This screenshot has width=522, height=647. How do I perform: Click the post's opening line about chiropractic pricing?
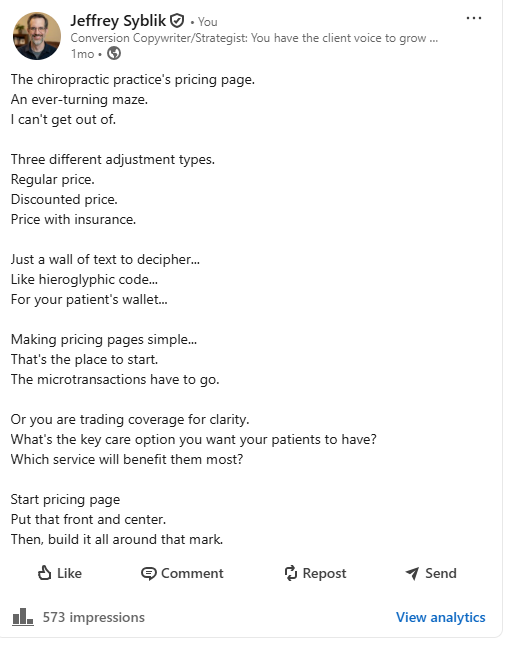pos(133,79)
